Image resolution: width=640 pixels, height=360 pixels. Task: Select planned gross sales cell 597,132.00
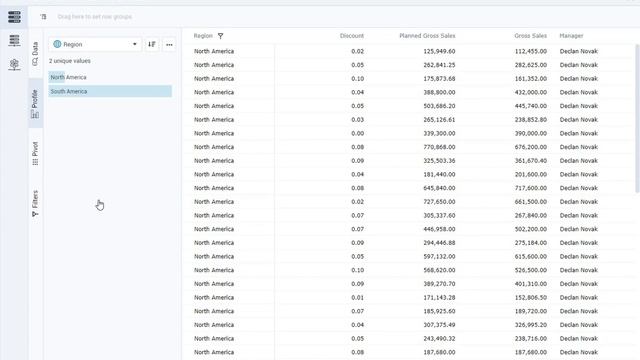(x=439, y=256)
